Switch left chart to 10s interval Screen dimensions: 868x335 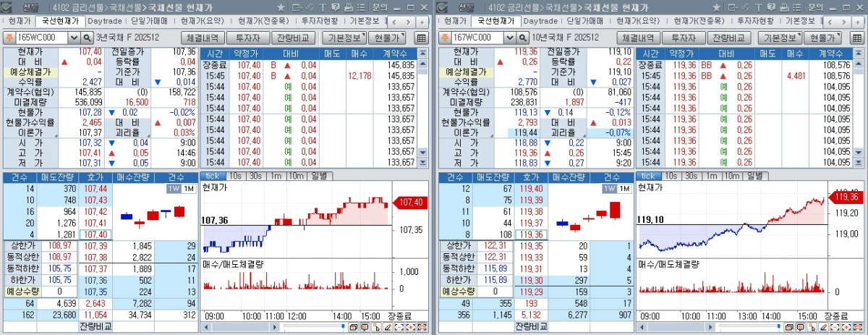pos(235,176)
